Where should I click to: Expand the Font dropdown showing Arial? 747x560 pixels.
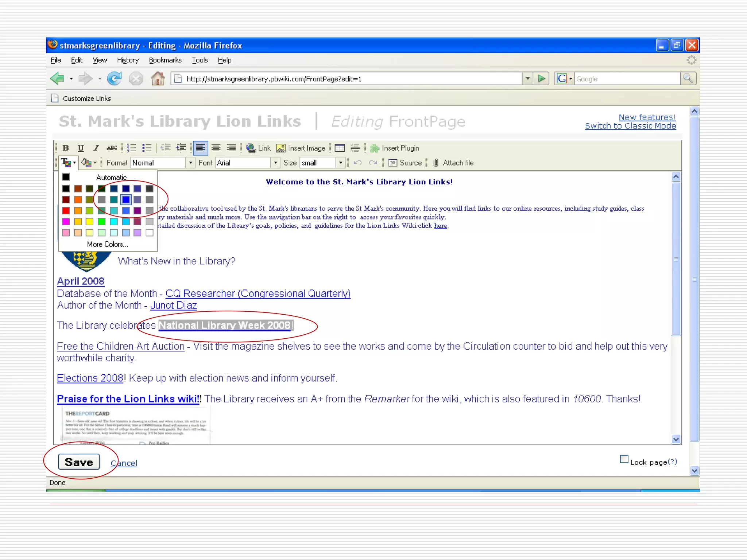coord(275,163)
